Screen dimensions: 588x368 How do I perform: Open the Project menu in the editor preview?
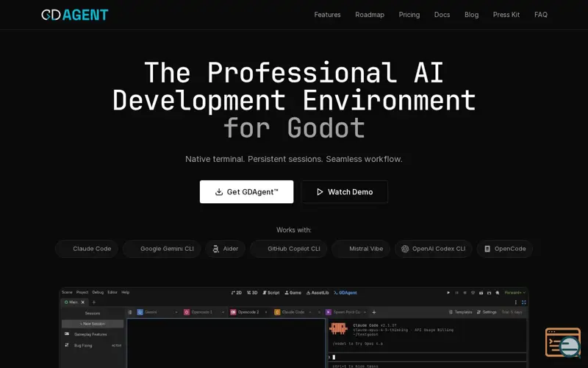pyautogui.click(x=82, y=292)
